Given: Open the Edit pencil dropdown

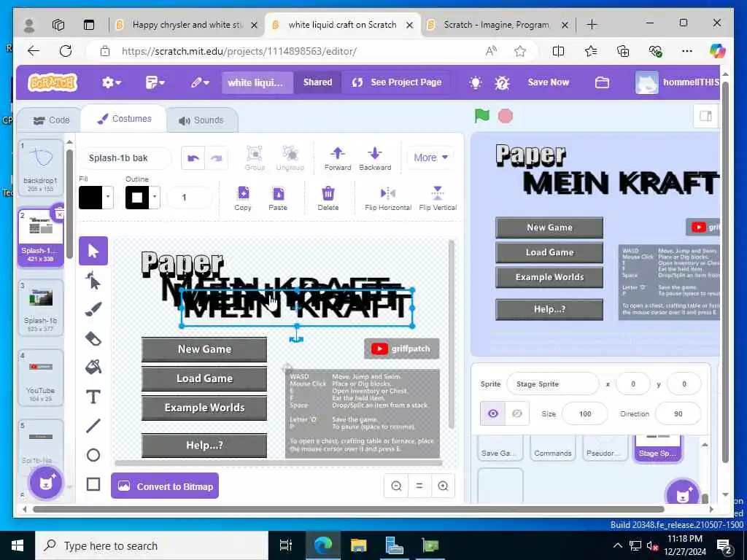Looking at the screenshot, I should coord(200,83).
